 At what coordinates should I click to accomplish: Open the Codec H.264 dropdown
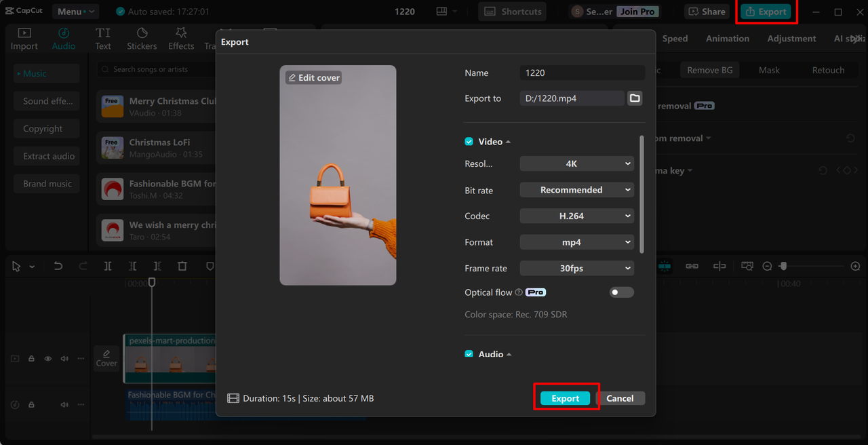click(577, 216)
